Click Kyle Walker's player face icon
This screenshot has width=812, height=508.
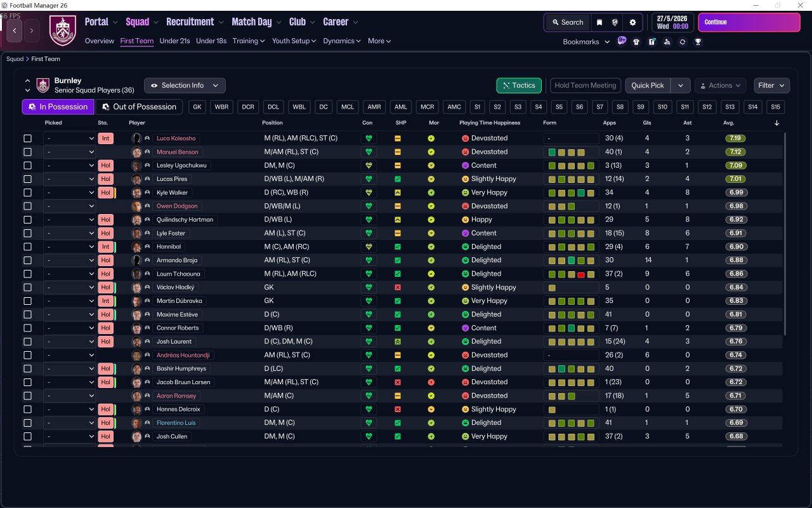click(136, 192)
